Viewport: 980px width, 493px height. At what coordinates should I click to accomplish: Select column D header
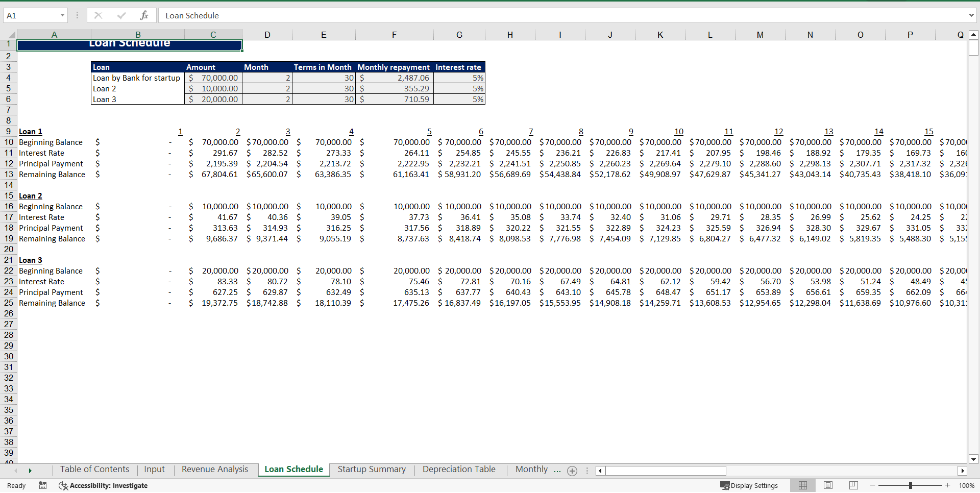(x=267, y=35)
